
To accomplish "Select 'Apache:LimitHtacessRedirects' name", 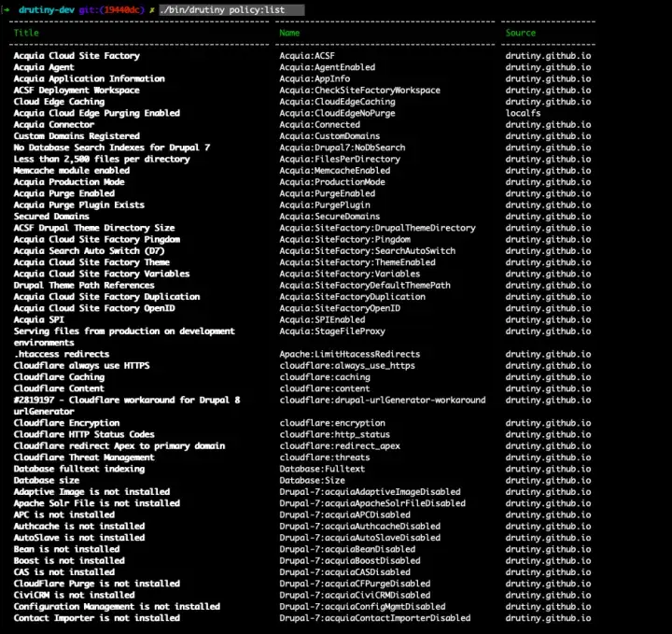I will 350,355.
